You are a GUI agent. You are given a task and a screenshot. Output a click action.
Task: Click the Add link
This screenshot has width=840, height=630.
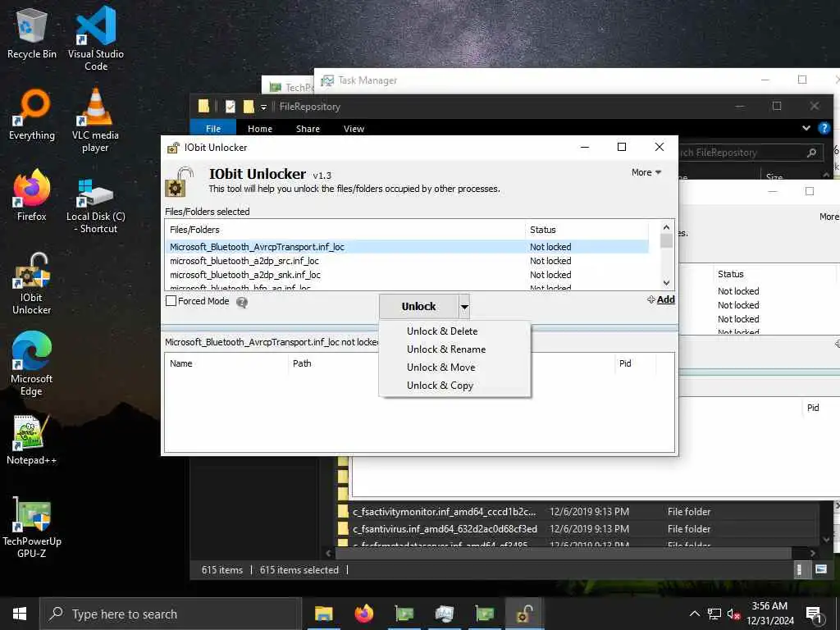click(x=665, y=299)
